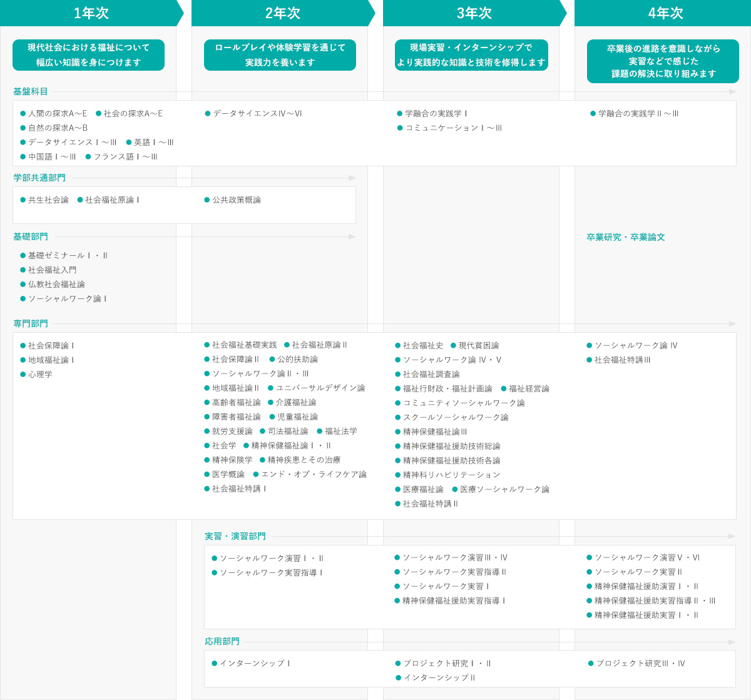The image size is (751, 700).
Task: Click the 基盤科目 section heading
Action: point(31,91)
